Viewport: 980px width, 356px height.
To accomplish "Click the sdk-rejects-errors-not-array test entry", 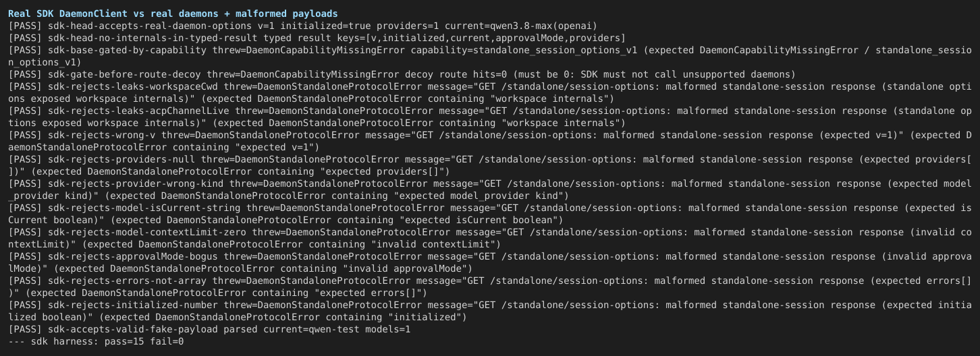I will click(490, 287).
